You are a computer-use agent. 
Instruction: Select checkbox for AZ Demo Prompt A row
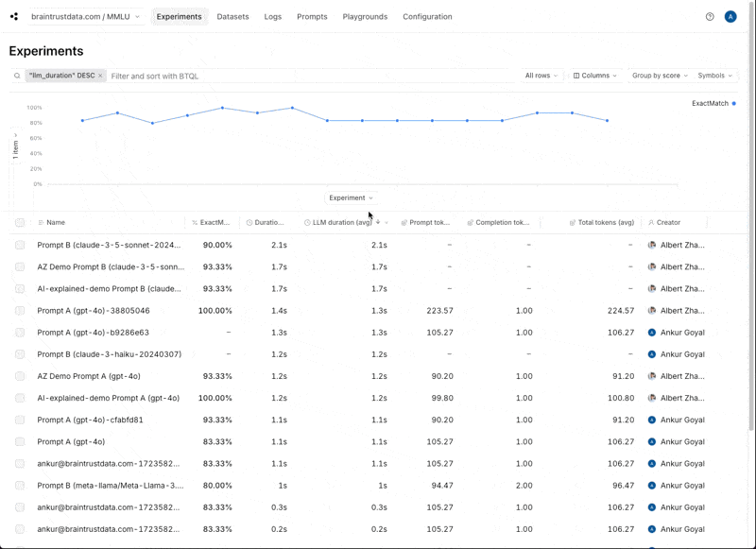click(x=20, y=376)
